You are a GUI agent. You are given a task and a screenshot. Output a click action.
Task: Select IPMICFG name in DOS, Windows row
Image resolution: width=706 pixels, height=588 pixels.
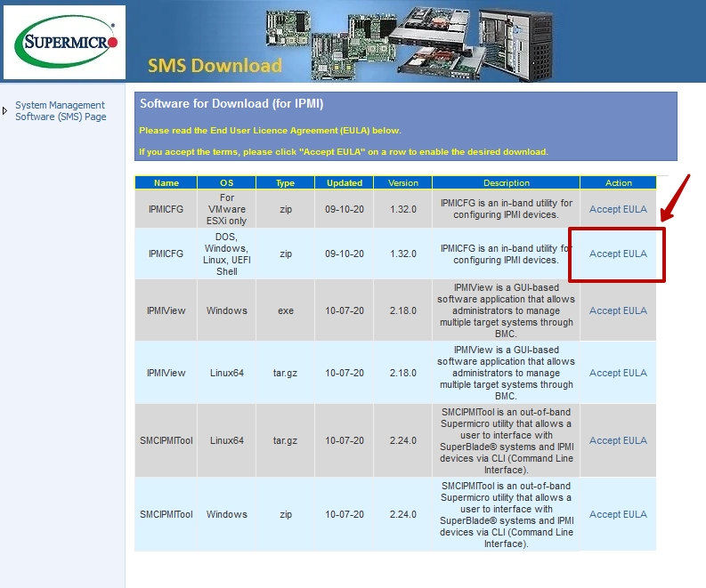166,254
